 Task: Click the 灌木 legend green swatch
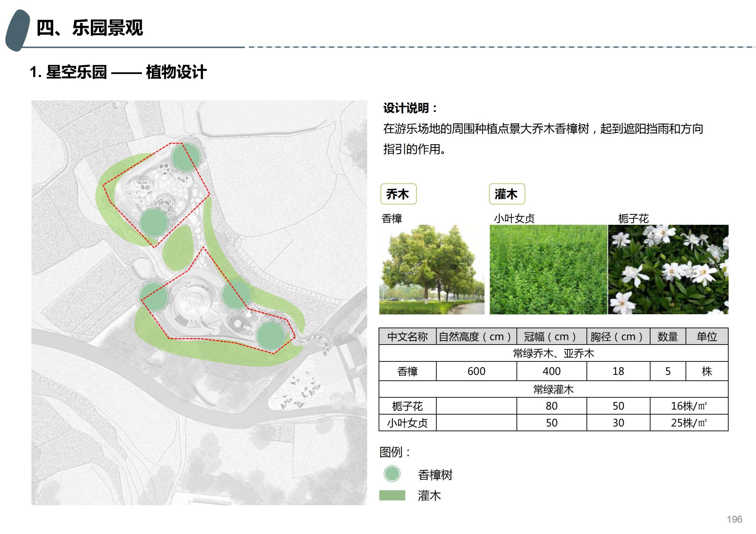[x=392, y=495]
